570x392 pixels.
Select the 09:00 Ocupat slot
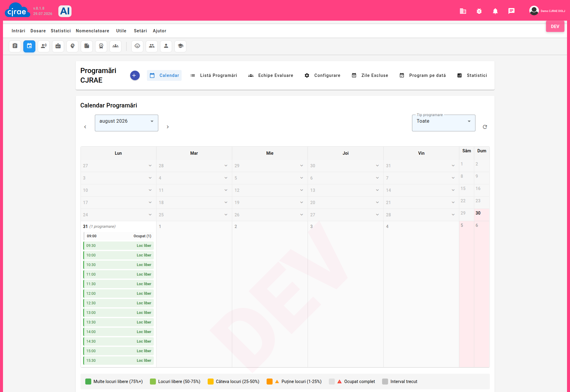118,236
